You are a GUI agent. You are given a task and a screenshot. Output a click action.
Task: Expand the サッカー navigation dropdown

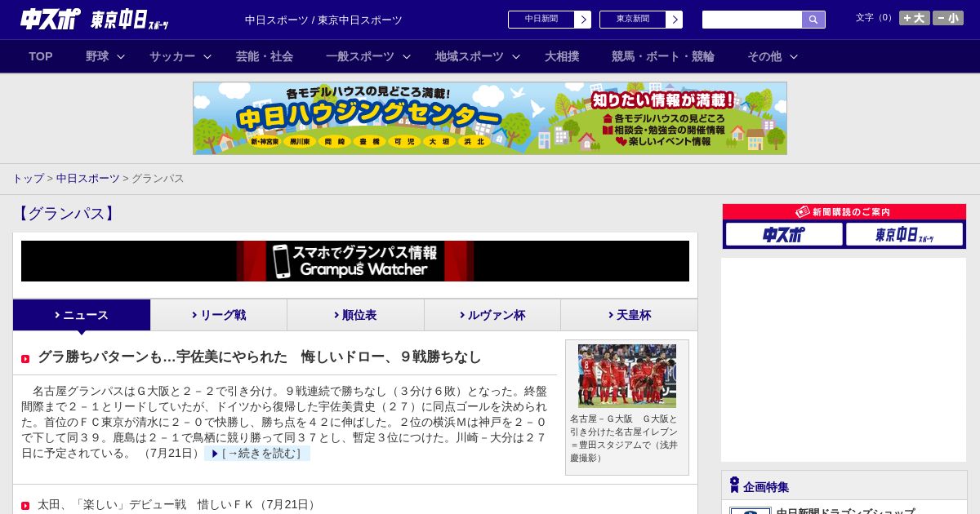(x=180, y=56)
